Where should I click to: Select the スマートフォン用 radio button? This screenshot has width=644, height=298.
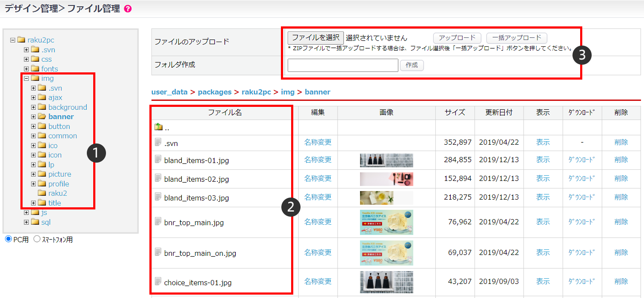point(37,239)
